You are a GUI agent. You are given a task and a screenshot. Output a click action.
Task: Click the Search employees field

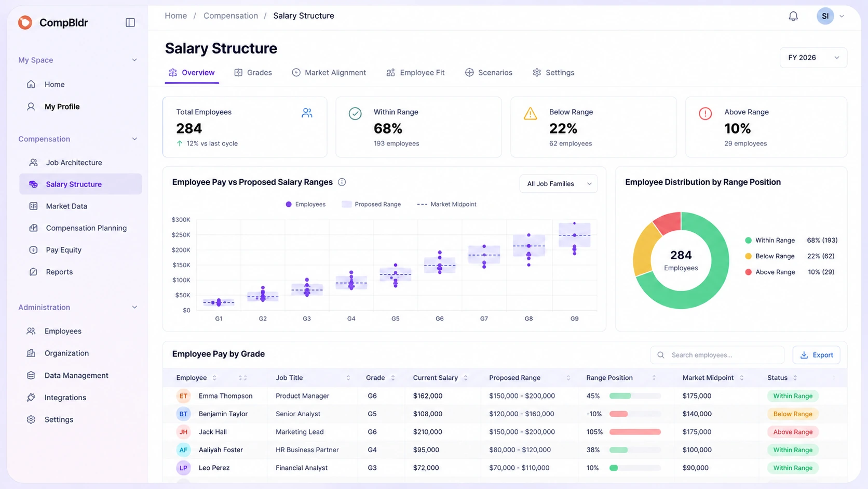pyautogui.click(x=717, y=355)
